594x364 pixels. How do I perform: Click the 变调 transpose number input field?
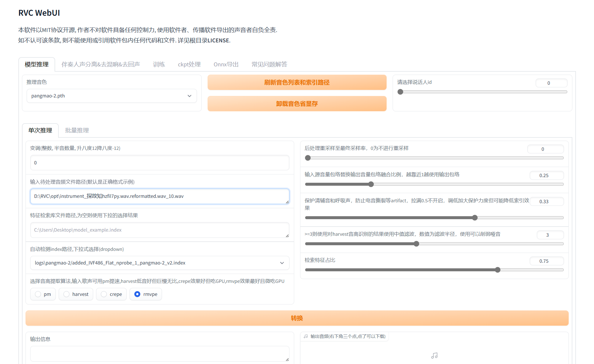(x=160, y=163)
